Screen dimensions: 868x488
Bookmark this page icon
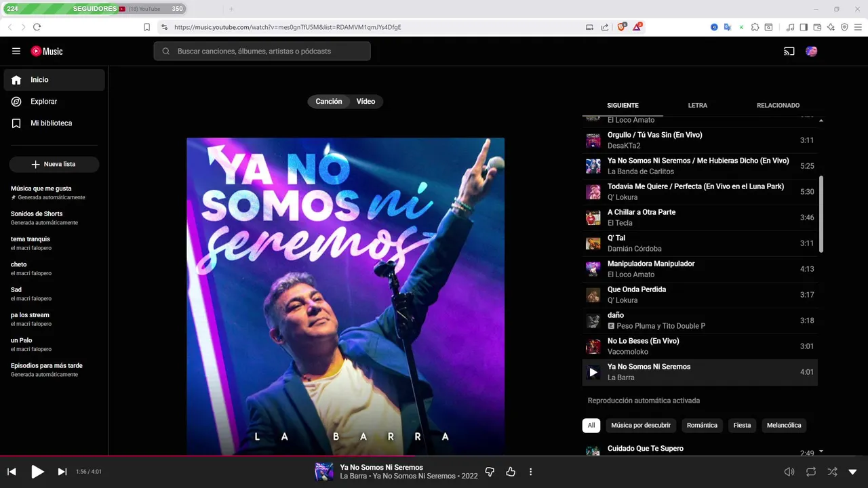pyautogui.click(x=146, y=27)
